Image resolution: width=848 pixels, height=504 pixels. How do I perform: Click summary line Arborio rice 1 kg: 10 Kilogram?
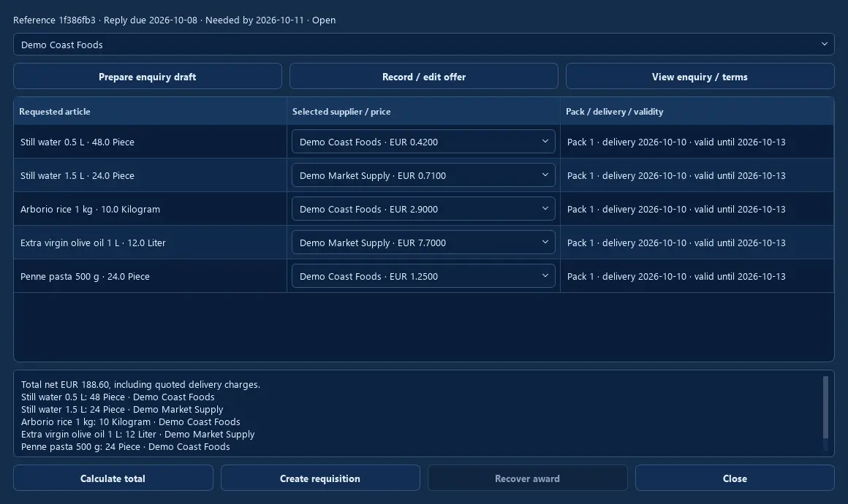[130, 421]
